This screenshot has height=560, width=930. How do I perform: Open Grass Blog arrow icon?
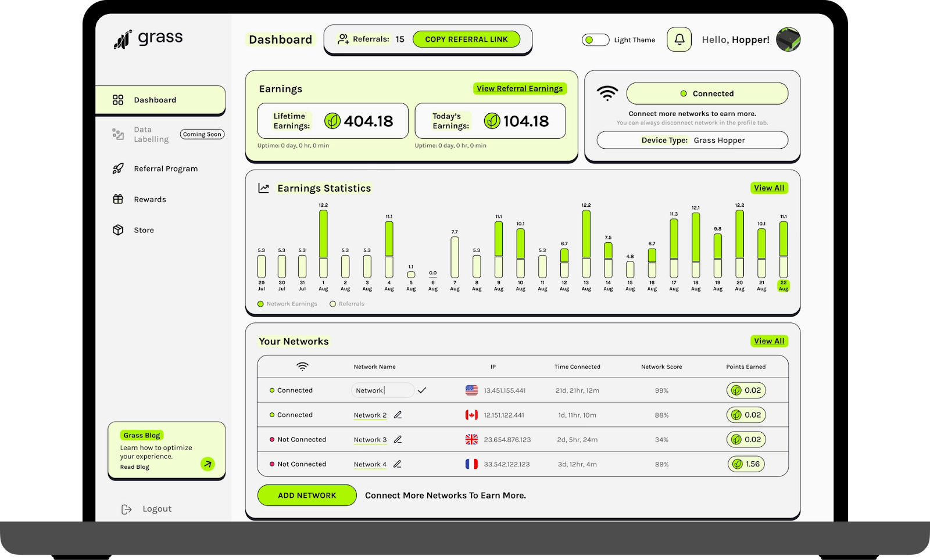click(208, 464)
